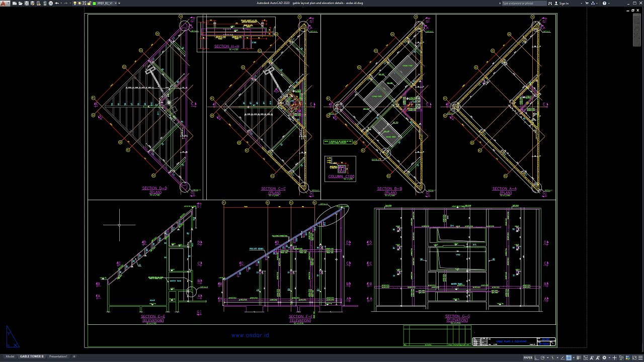Expand the XREF_B2_VI layer dropdown

(115, 3)
